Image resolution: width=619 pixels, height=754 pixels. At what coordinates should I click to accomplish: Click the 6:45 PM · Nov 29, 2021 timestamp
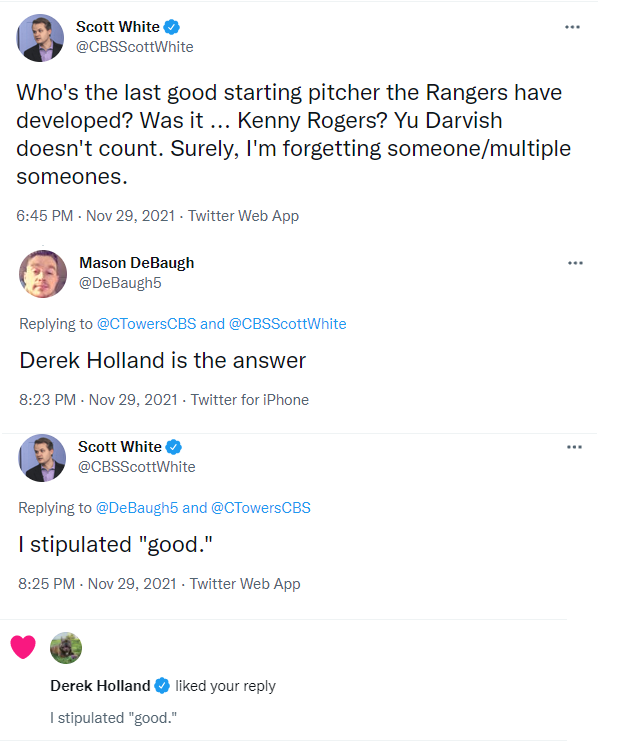point(96,216)
